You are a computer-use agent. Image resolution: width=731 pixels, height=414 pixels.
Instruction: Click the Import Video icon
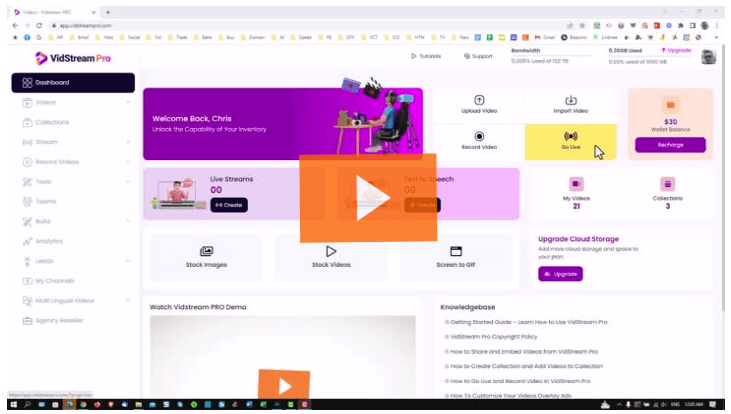[571, 100]
